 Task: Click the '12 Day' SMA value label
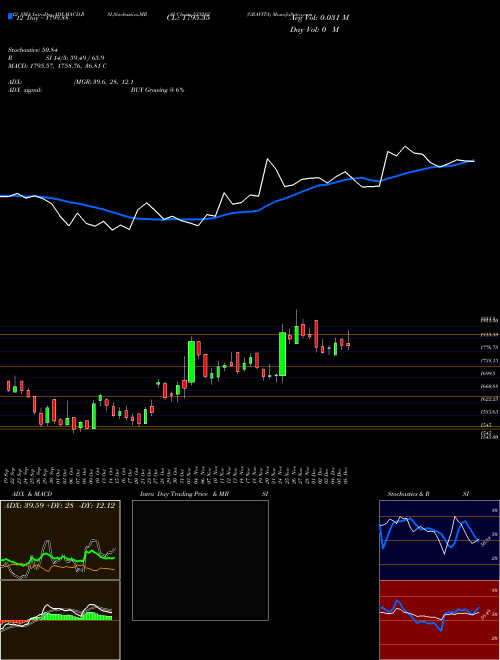pos(42,18)
